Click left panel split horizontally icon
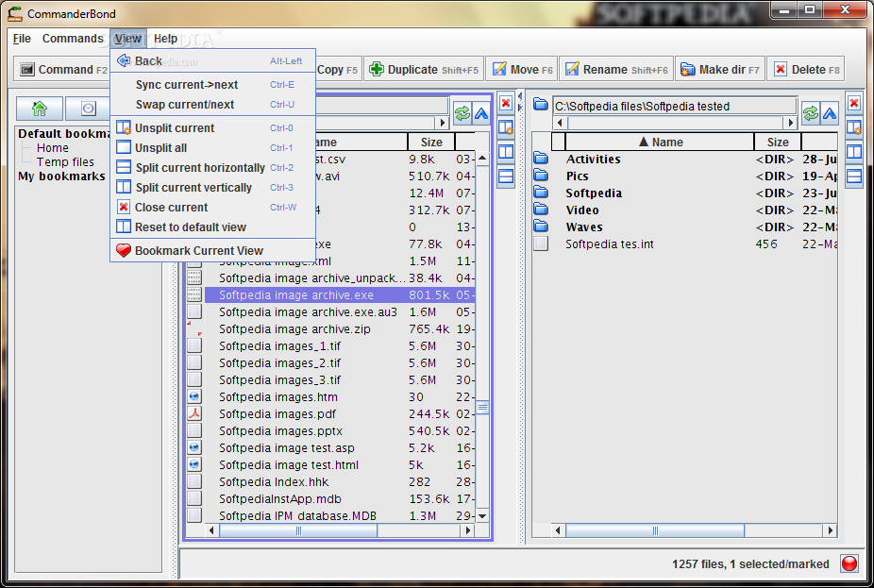Viewport: 874px width, 588px height. (x=506, y=176)
